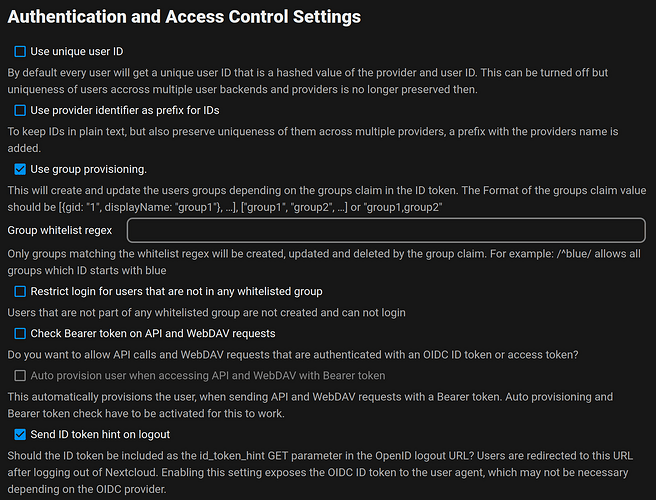656x500 pixels.
Task: Enable the Use unique user ID checkbox
Action: click(21, 51)
